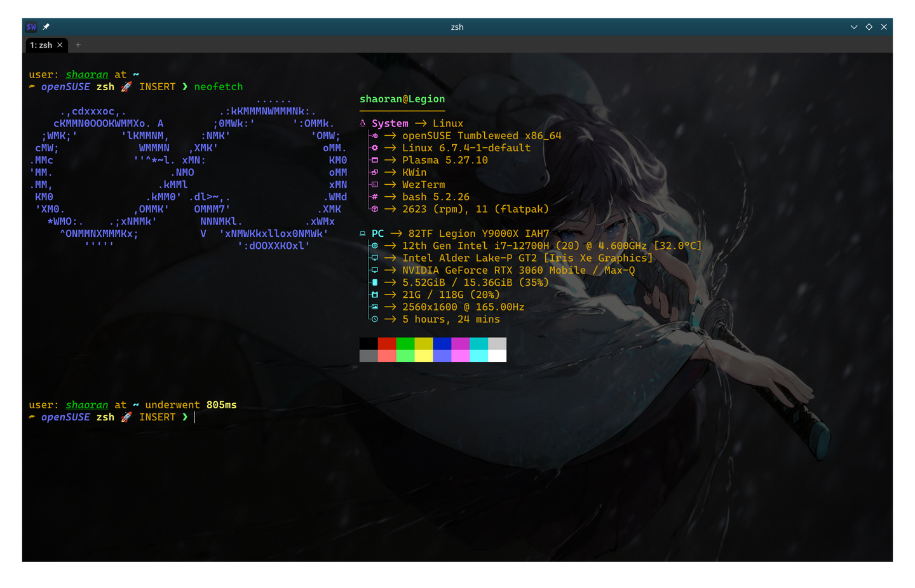This screenshot has height=588, width=915.
Task: Click the bottom 'INSERT' mode indicator
Action: (x=157, y=417)
